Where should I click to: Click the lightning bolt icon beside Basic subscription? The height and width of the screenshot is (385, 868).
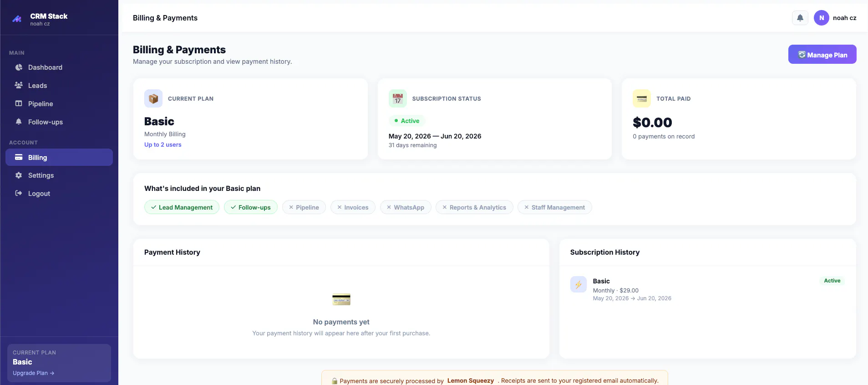[579, 284]
